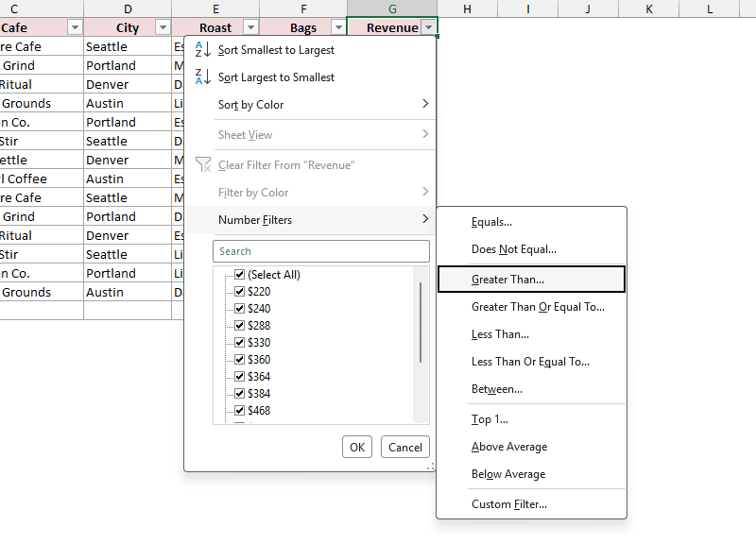This screenshot has height=544, width=756.
Task: Apply the Above Average filter
Action: 531,447
